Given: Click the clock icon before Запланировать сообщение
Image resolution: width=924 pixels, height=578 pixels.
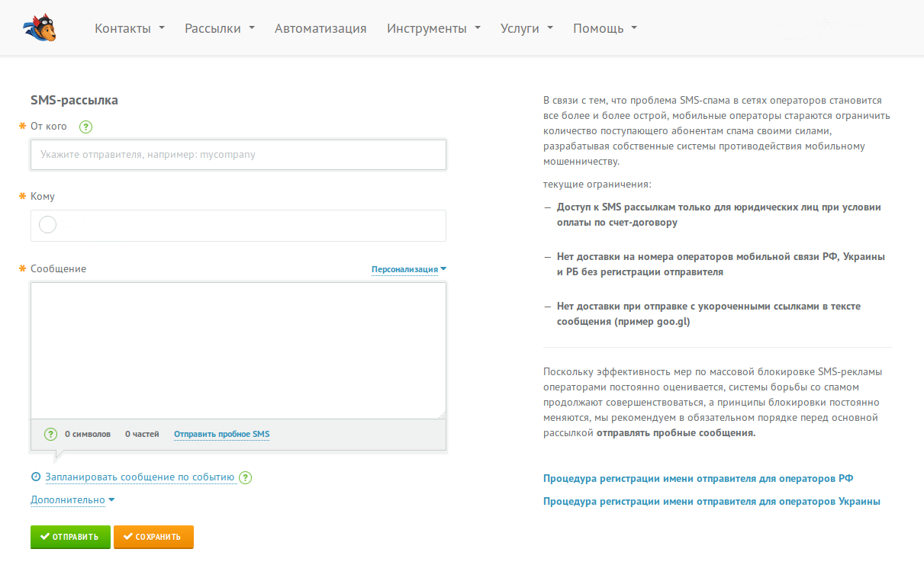Looking at the screenshot, I should coord(35,477).
